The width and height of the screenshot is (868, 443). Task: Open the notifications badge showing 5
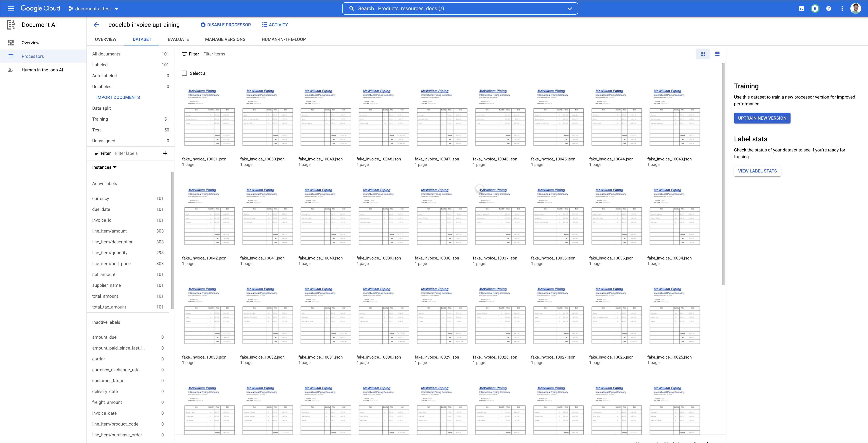(815, 8)
